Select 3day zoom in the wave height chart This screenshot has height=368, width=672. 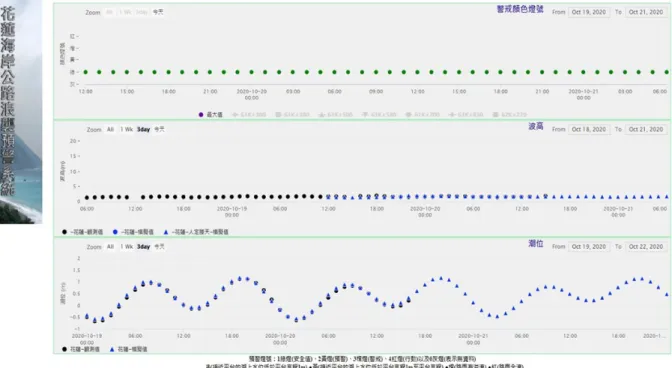click(144, 129)
